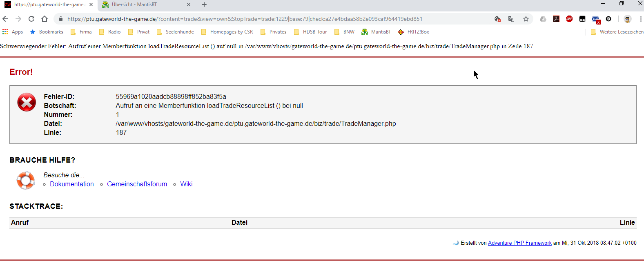Expand the Weitere Lesezeichen folder
Image resolution: width=644 pixels, height=266 pixels.
pyautogui.click(x=617, y=32)
